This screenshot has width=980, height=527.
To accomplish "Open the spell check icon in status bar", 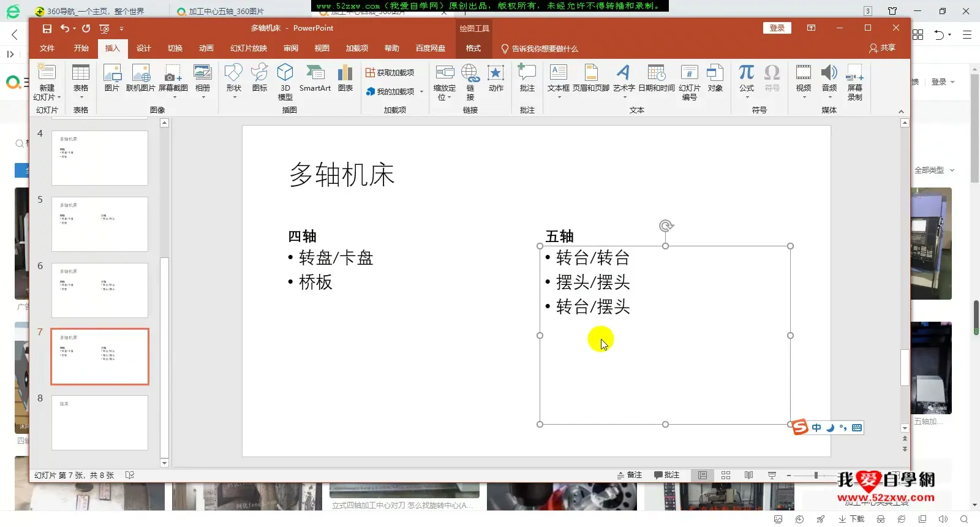I will [129, 475].
